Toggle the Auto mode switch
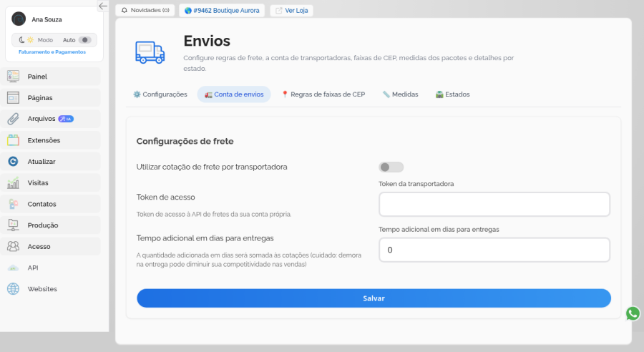 [84, 40]
